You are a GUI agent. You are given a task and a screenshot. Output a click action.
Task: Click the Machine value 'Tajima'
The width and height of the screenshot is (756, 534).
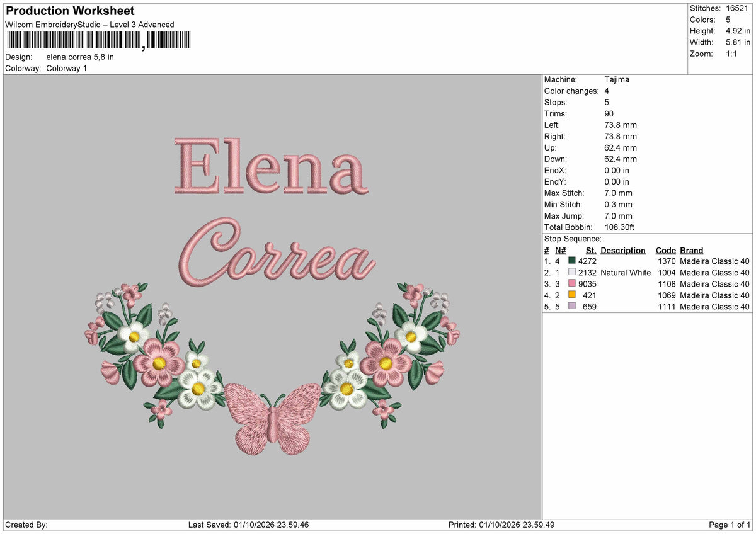617,79
